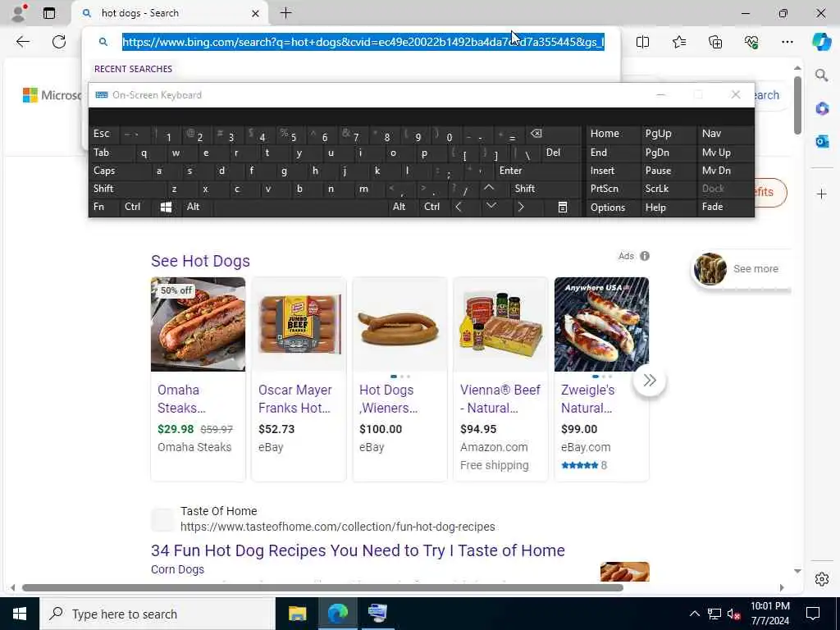Toggle ScrLk key on On-Screen Keyboard
Image resolution: width=840 pixels, height=630 pixels.
668,189
